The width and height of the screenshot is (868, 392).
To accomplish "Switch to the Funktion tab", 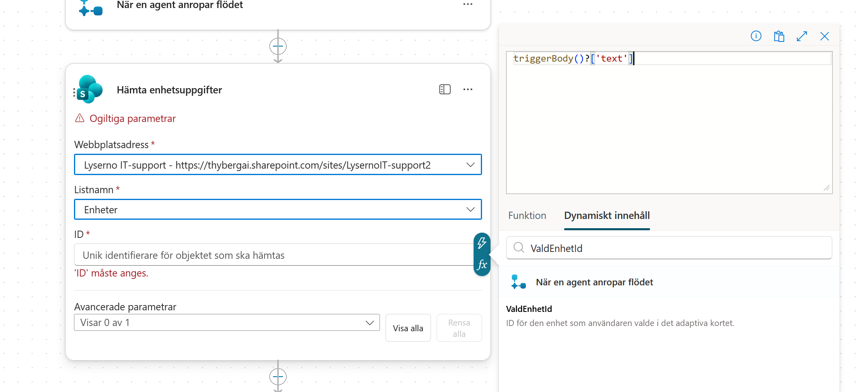I will coord(527,216).
